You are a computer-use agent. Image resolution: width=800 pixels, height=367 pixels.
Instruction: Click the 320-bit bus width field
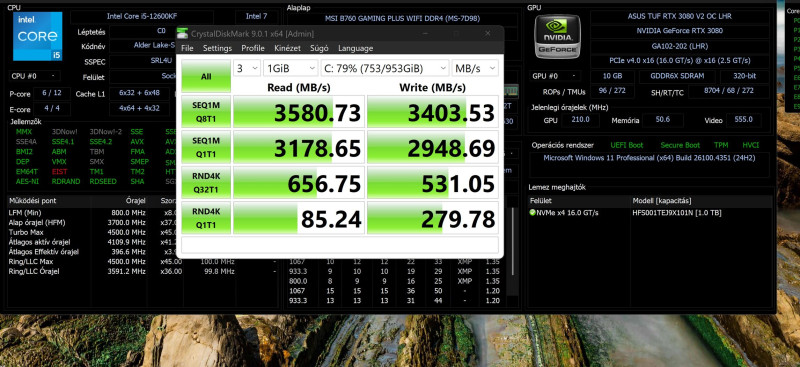[744, 76]
